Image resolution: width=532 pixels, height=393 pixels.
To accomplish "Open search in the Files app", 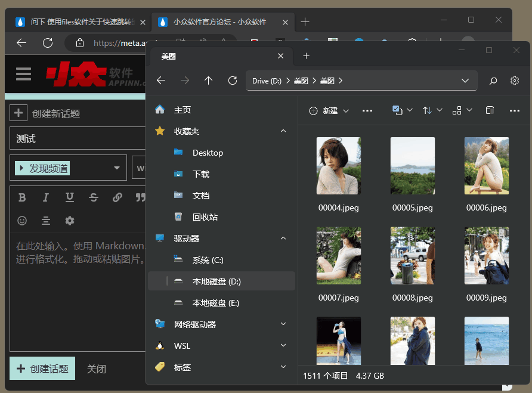I will pos(493,81).
